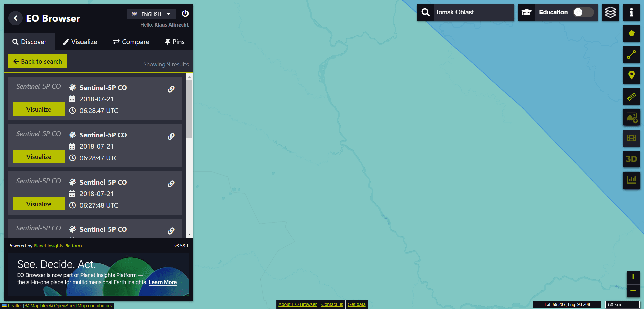Select the draw area of interest polygon tool
The height and width of the screenshot is (309, 644).
click(x=631, y=33)
